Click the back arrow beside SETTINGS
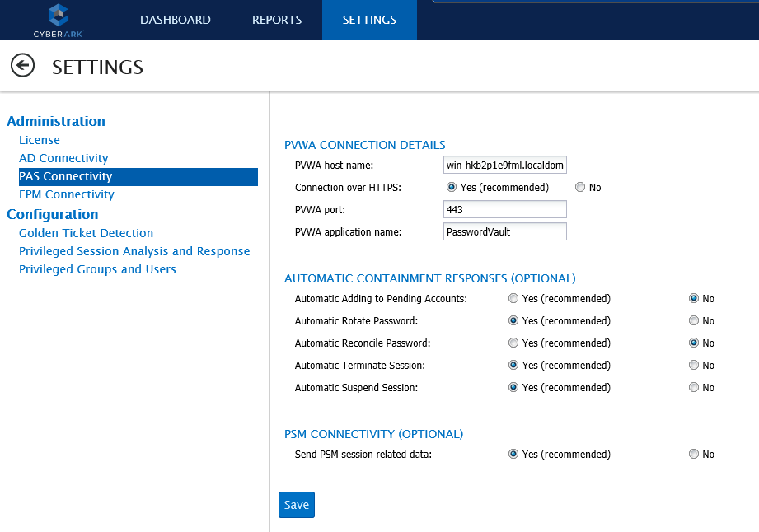Image resolution: width=759 pixels, height=532 pixels. pyautogui.click(x=22, y=65)
